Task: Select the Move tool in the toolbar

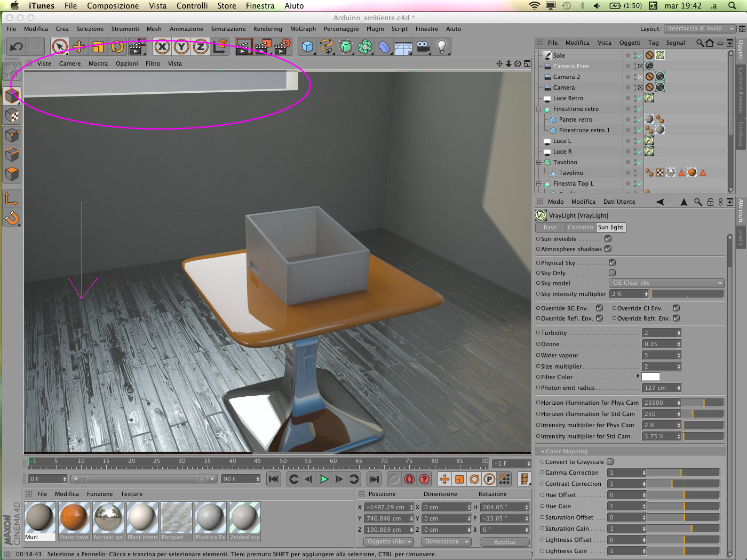Action: (x=79, y=47)
